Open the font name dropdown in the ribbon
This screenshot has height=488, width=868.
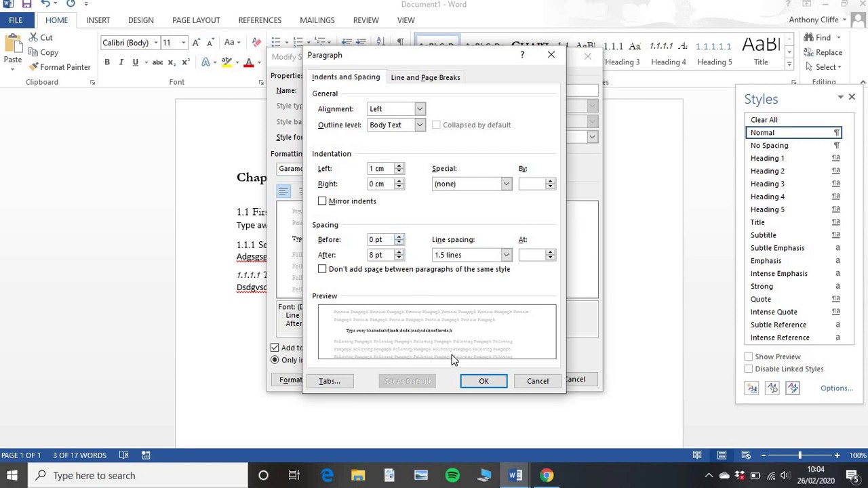point(156,43)
